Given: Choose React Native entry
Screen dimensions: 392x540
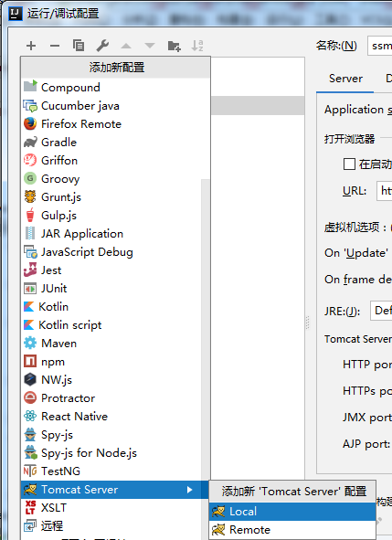Looking at the screenshot, I should [x=111, y=416].
